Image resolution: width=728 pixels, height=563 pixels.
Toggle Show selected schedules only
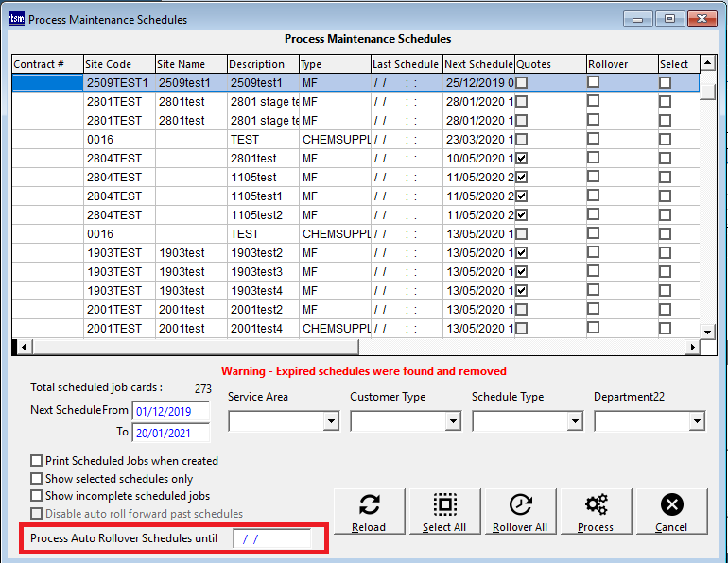(37, 479)
